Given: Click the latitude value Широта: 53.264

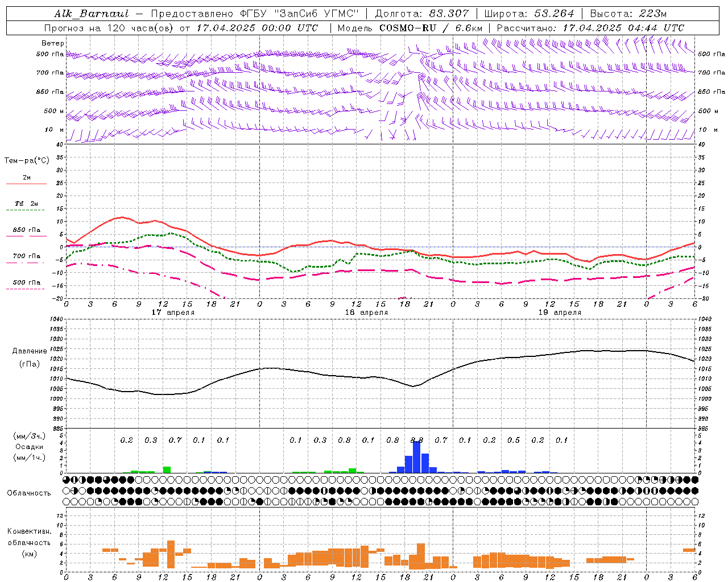Looking at the screenshot, I should click(x=529, y=14).
